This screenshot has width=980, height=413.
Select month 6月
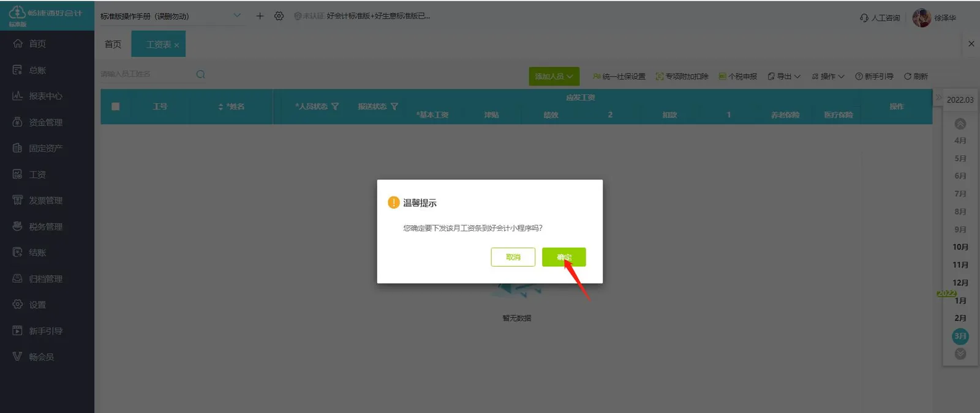pyautogui.click(x=960, y=176)
